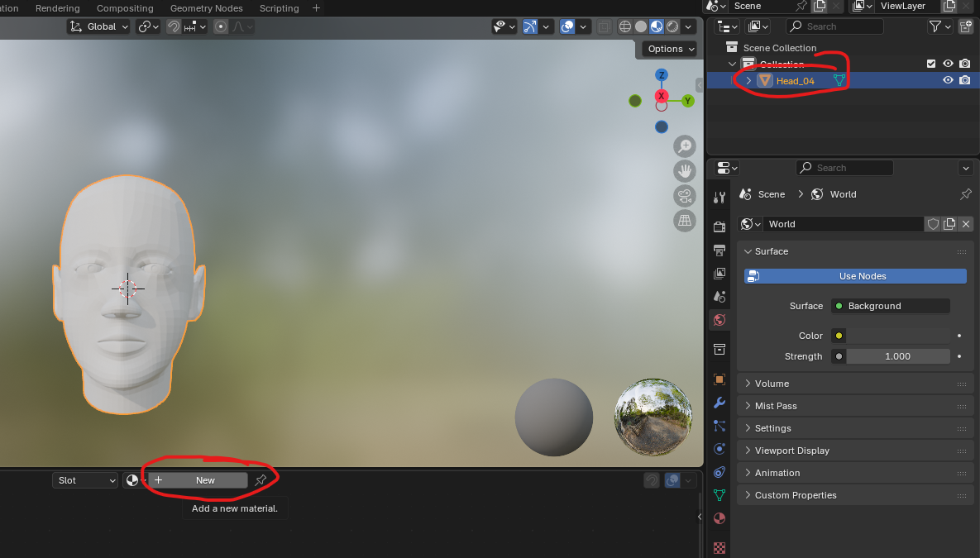Click the X axis on navigation gizmo
The image size is (980, 558).
662,96
